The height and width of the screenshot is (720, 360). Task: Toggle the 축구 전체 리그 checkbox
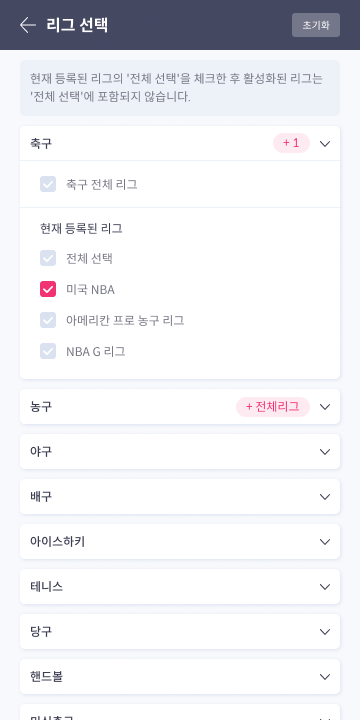coord(48,184)
